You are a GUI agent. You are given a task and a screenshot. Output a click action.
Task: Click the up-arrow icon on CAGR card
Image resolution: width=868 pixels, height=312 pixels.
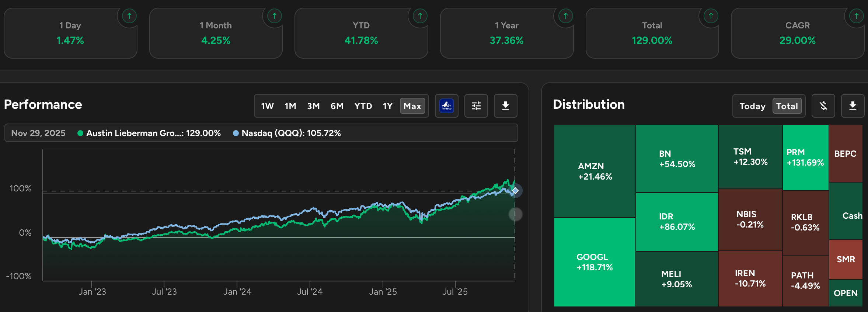pos(857,16)
